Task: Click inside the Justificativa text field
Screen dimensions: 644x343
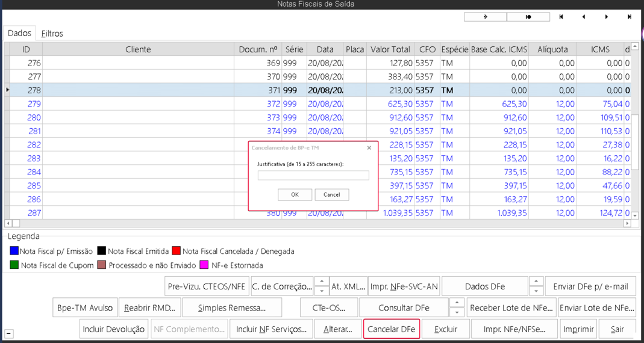Action: coord(313,175)
